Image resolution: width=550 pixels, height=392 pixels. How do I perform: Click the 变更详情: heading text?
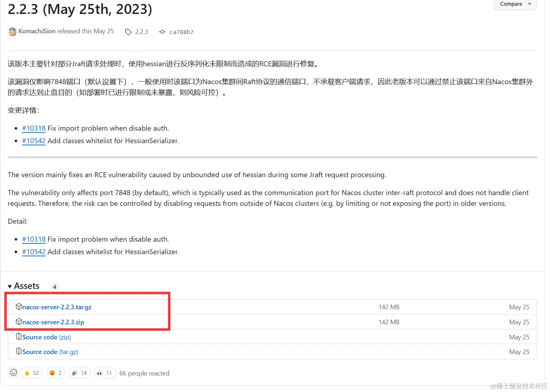[24, 110]
